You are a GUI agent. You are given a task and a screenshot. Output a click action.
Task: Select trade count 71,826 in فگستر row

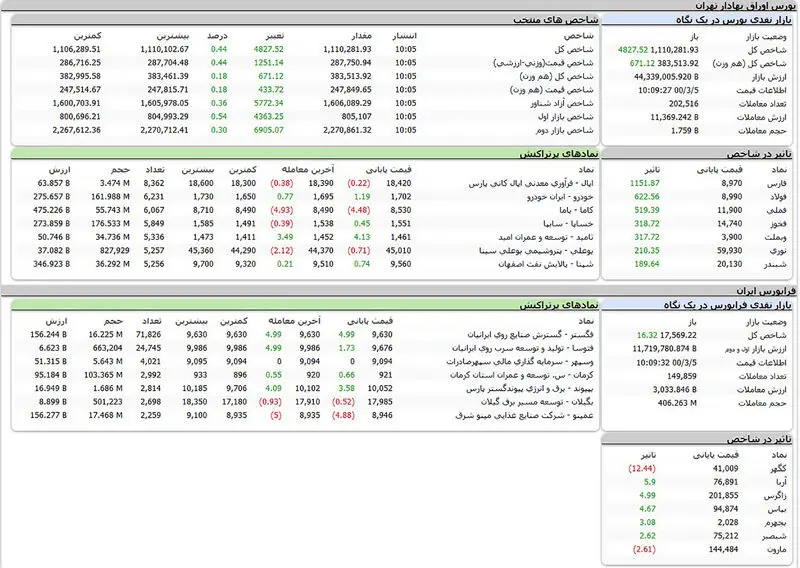click(148, 335)
